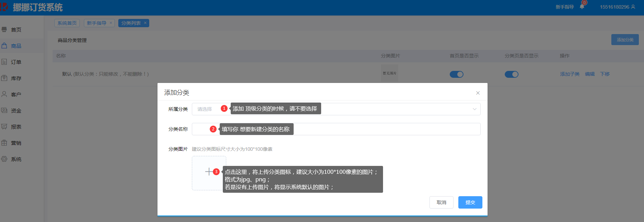Toggle the 分类页是否显示 switch for default category
644x222 pixels.
511,74
